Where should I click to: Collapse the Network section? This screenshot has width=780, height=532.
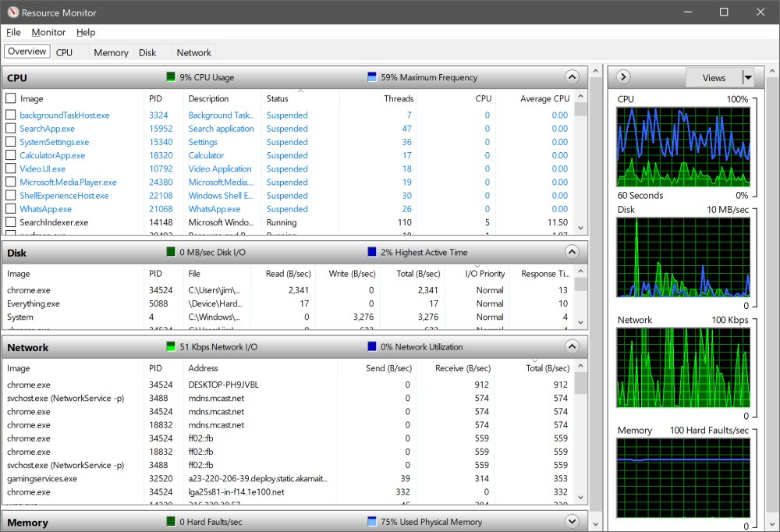572,346
